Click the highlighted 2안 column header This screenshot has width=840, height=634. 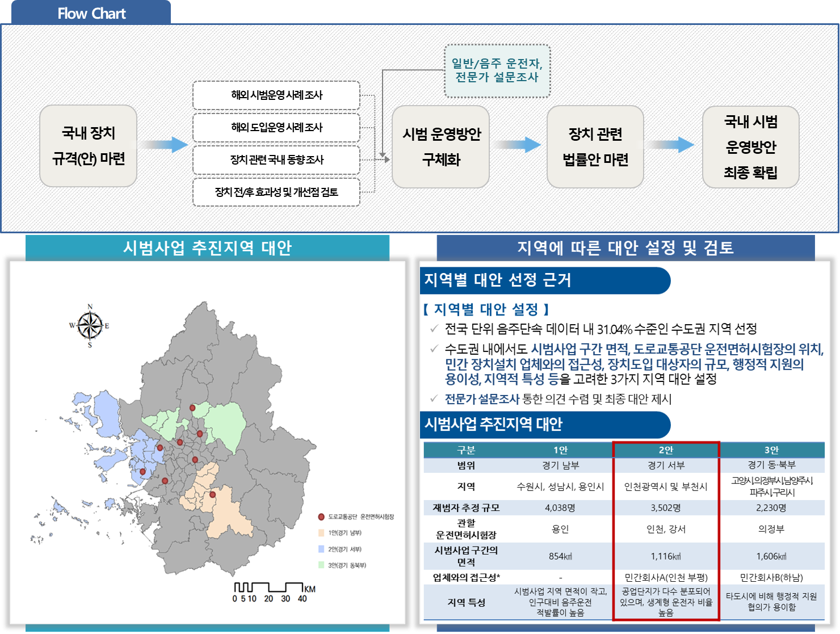tap(666, 450)
